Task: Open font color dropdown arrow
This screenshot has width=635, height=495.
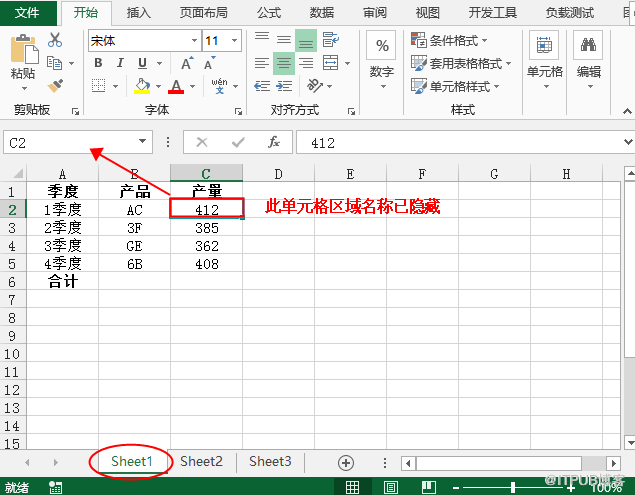Action: pyautogui.click(x=192, y=86)
